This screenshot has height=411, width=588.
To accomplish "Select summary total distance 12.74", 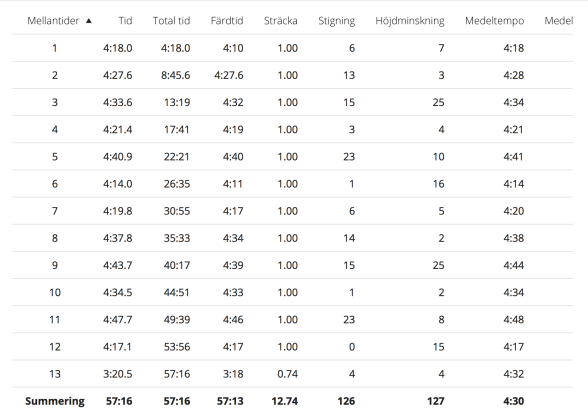I will click(x=285, y=401).
